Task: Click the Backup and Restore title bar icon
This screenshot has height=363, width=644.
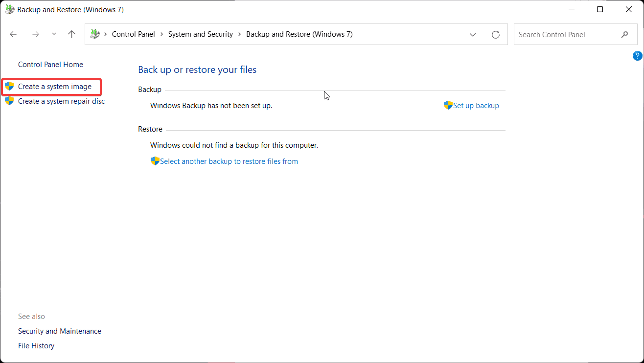Action: (10, 9)
